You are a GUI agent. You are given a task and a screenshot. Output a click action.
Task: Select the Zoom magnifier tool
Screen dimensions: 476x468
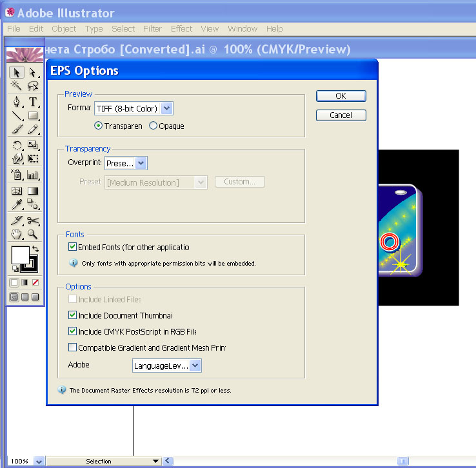pos(32,234)
